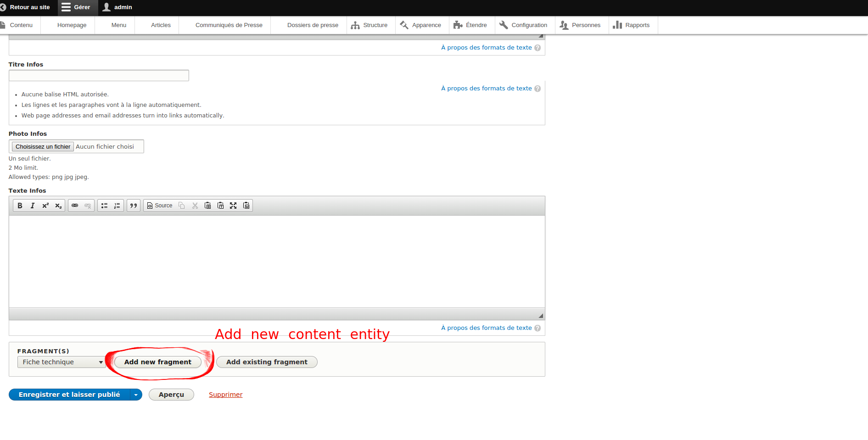Maximize the rich text editor
The image size is (868, 440).
tap(233, 205)
